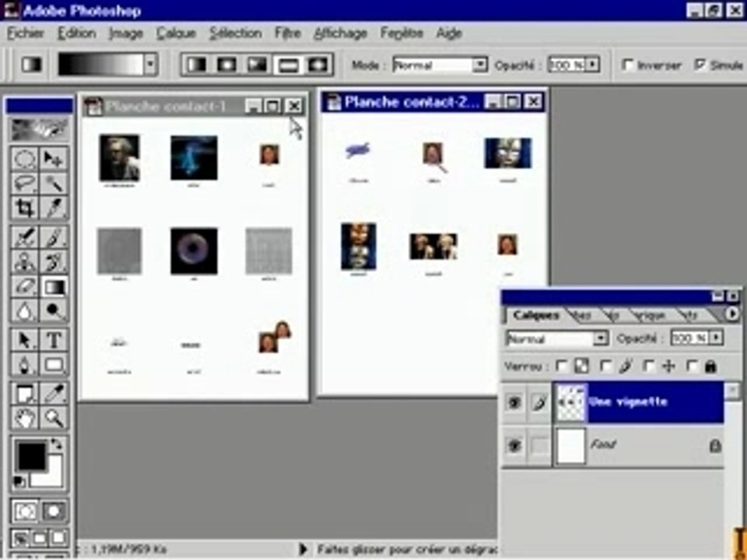Viewport: 747px width, 560px height.
Task: Select the Dodge tool
Action: click(x=54, y=311)
